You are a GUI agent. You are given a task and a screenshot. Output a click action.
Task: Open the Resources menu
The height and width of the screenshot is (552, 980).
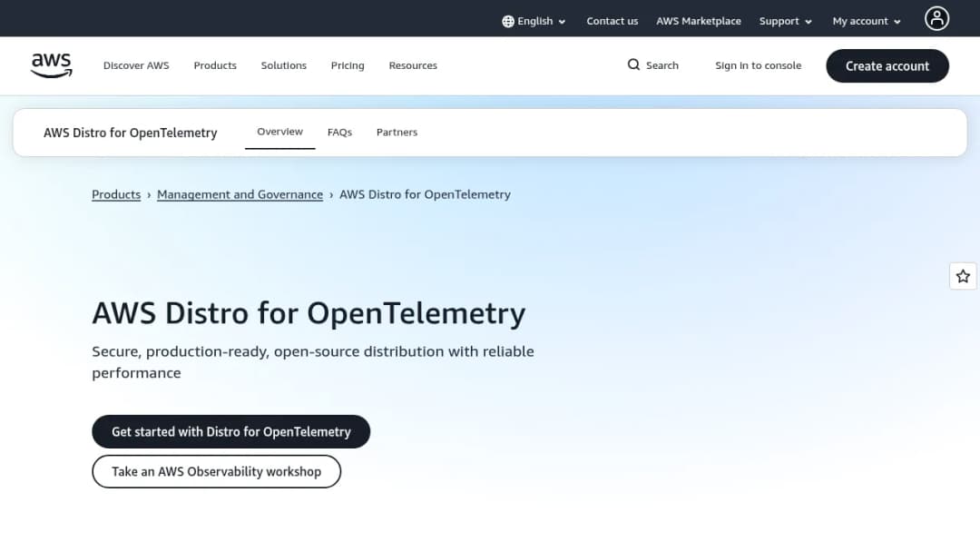coord(413,65)
